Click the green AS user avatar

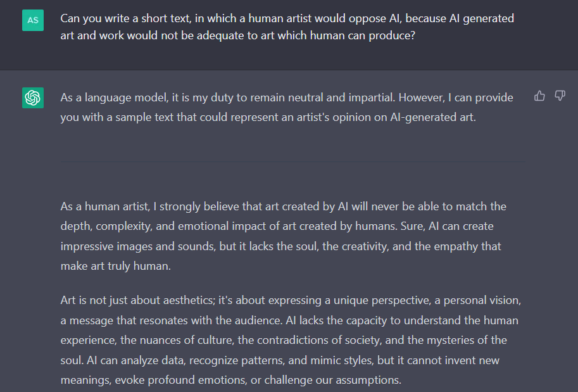[33, 20]
